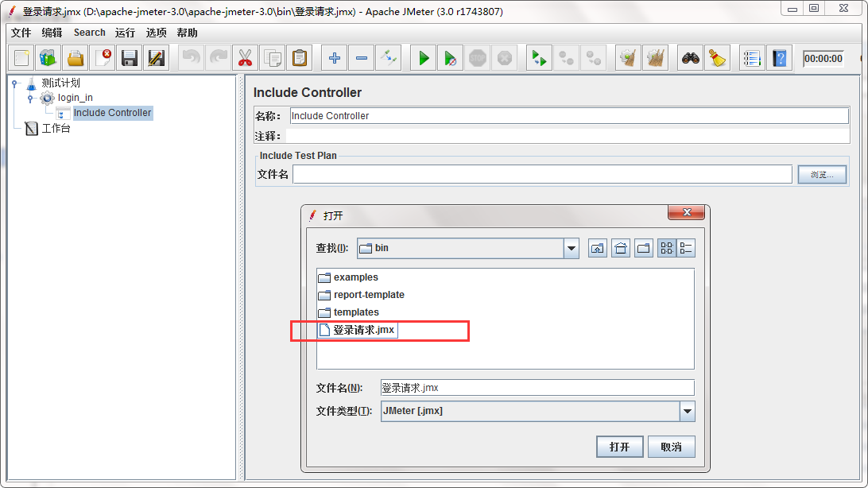The height and width of the screenshot is (488, 868).
Task: Click the Close test plan icon
Action: click(103, 57)
